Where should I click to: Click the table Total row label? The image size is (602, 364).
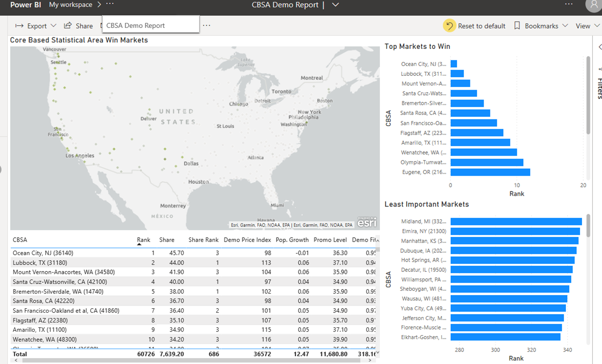point(20,354)
